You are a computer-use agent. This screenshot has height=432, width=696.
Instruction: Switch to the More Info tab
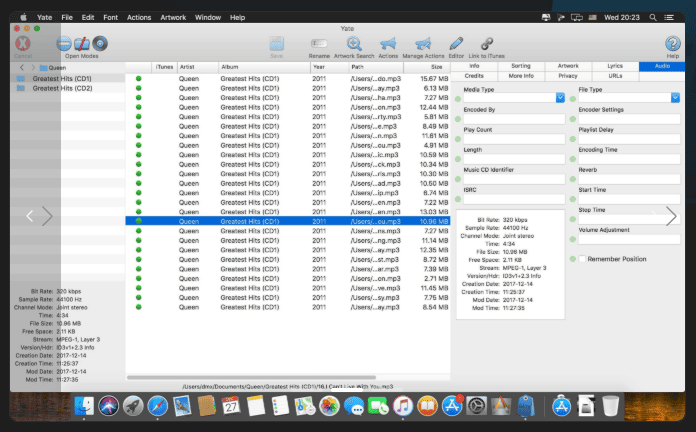tap(521, 76)
